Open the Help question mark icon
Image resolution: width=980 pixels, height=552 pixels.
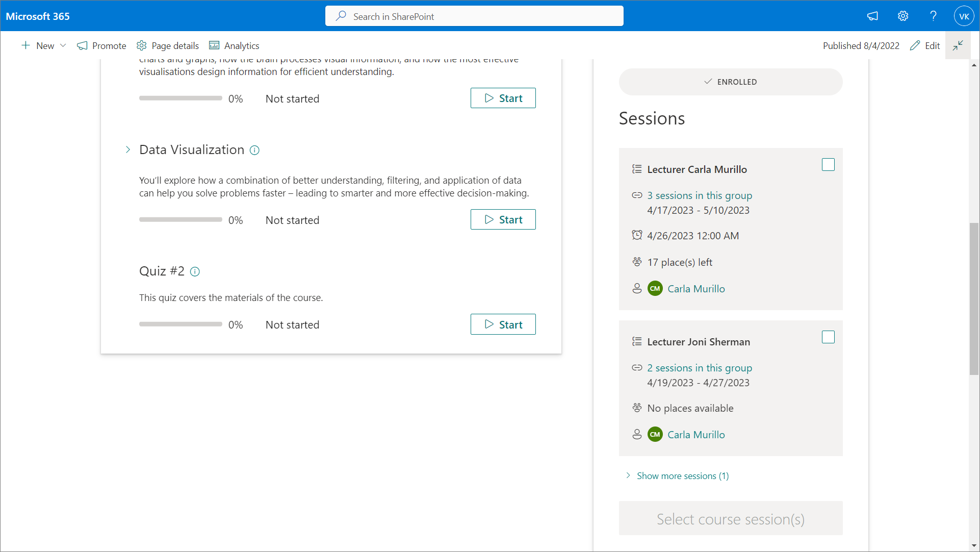[933, 16]
